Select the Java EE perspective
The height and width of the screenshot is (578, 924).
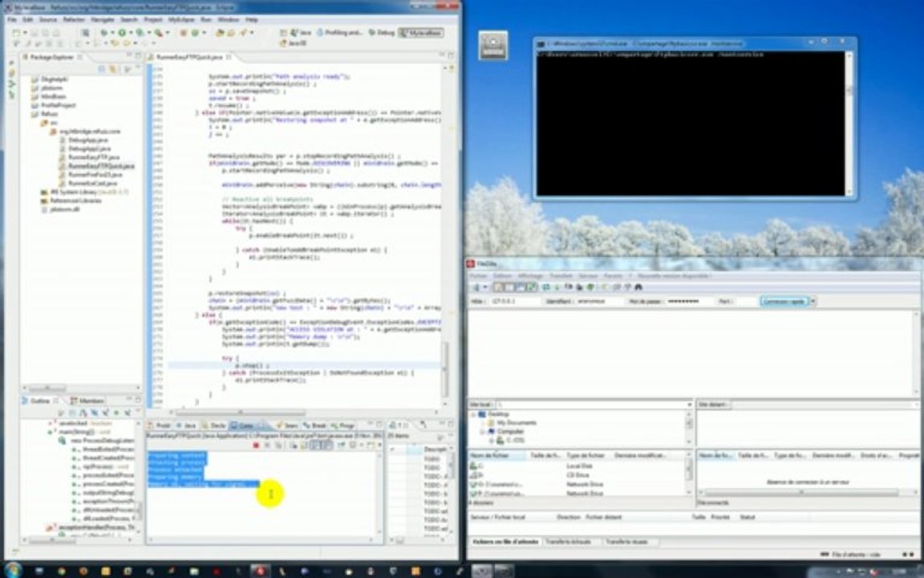[294, 43]
